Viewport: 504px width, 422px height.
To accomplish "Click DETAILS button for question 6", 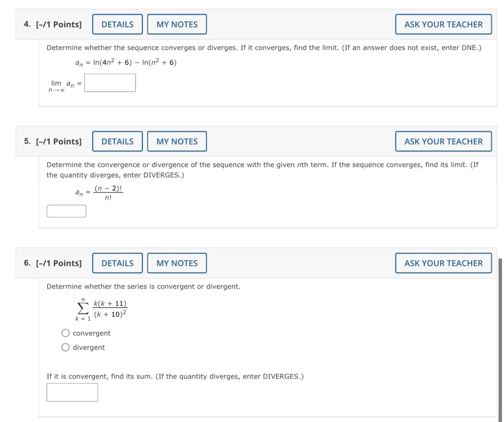I will pyautogui.click(x=117, y=263).
